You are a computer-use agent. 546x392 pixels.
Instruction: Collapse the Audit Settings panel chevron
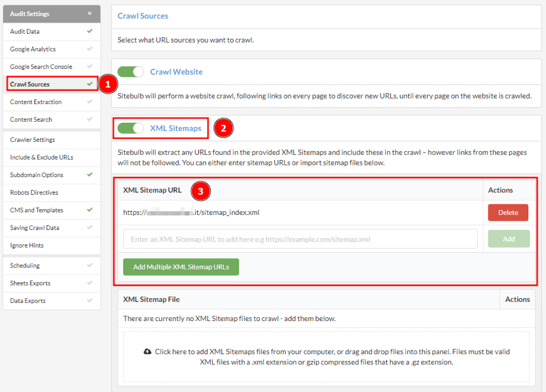click(90, 13)
